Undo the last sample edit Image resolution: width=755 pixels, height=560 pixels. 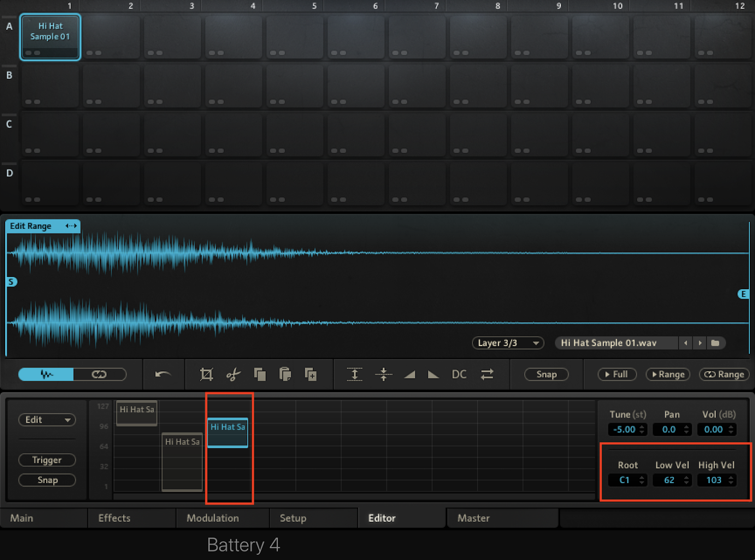pos(163,375)
